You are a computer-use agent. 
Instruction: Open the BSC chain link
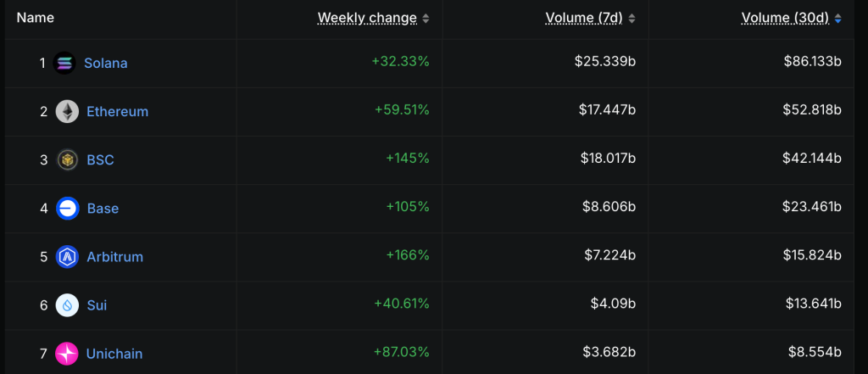pyautogui.click(x=100, y=160)
